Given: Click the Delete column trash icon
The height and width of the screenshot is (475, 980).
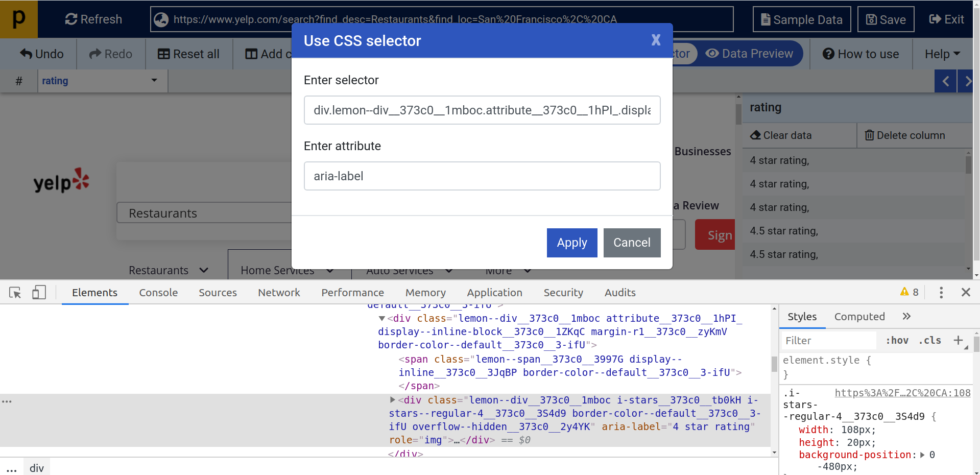Looking at the screenshot, I should (869, 135).
